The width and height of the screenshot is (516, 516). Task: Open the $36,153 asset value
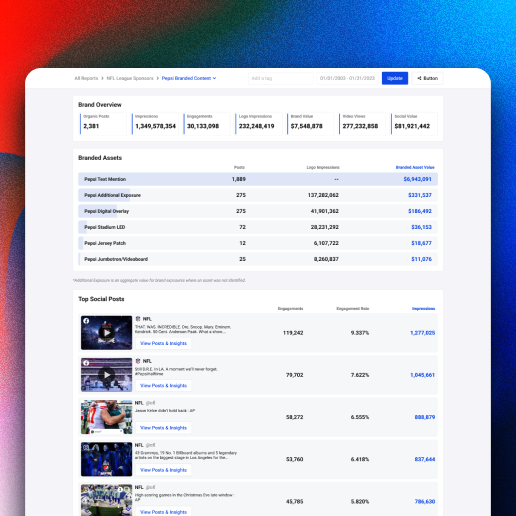pos(421,227)
